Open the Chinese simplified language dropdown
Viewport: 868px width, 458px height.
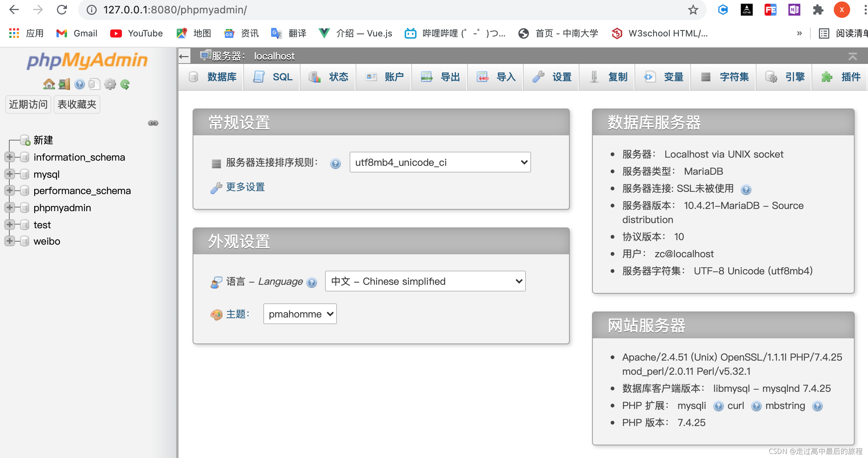pos(425,281)
